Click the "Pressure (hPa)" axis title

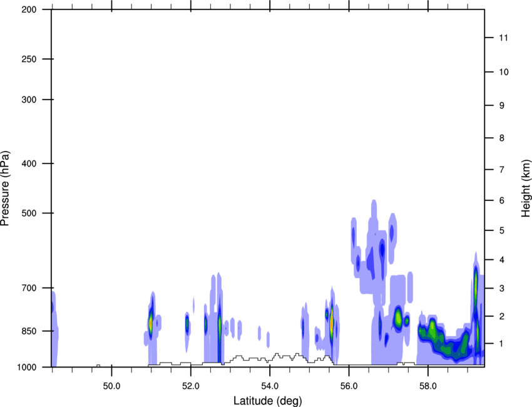tap(5, 188)
